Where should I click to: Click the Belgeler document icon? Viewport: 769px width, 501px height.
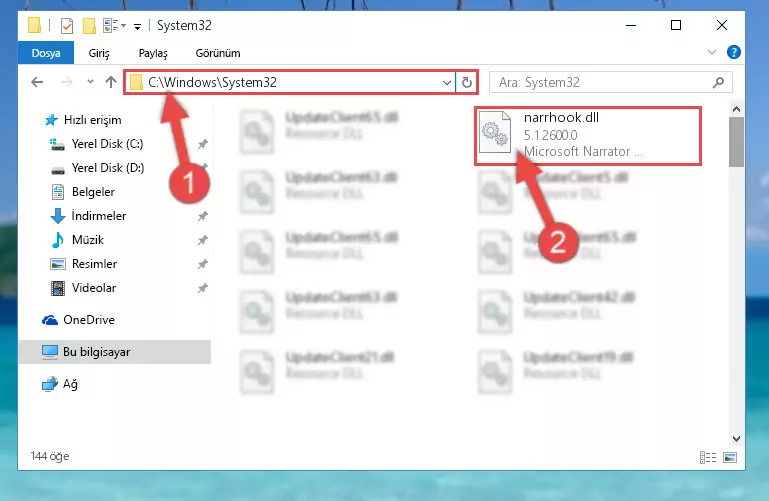58,192
